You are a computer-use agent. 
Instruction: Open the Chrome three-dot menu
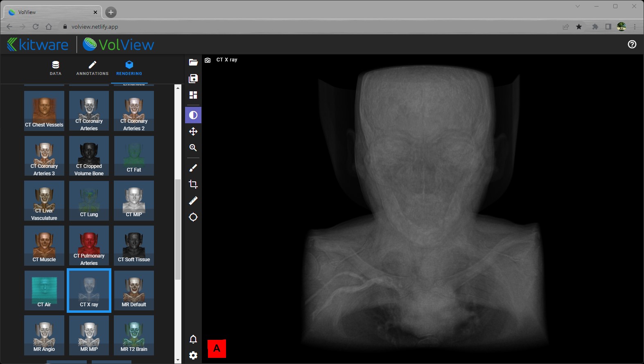click(635, 27)
